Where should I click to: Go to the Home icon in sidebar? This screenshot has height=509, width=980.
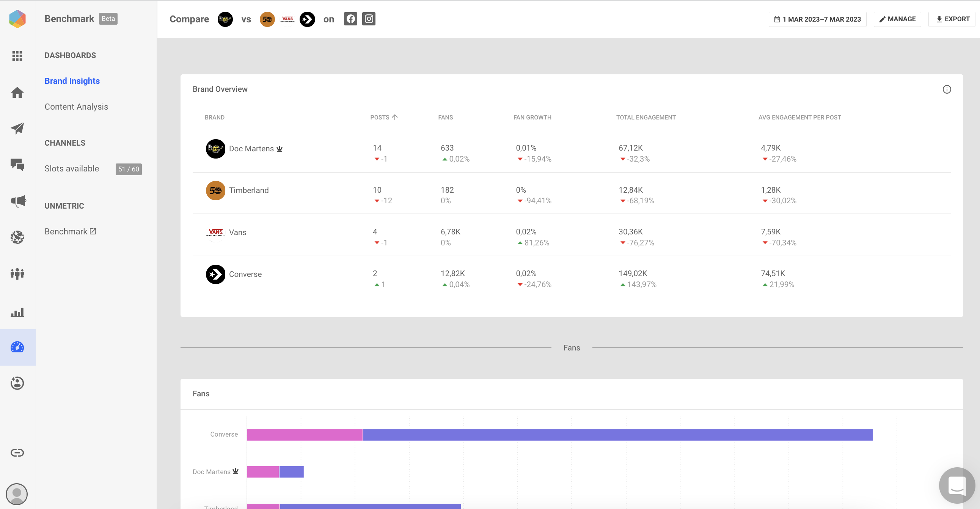tap(17, 93)
